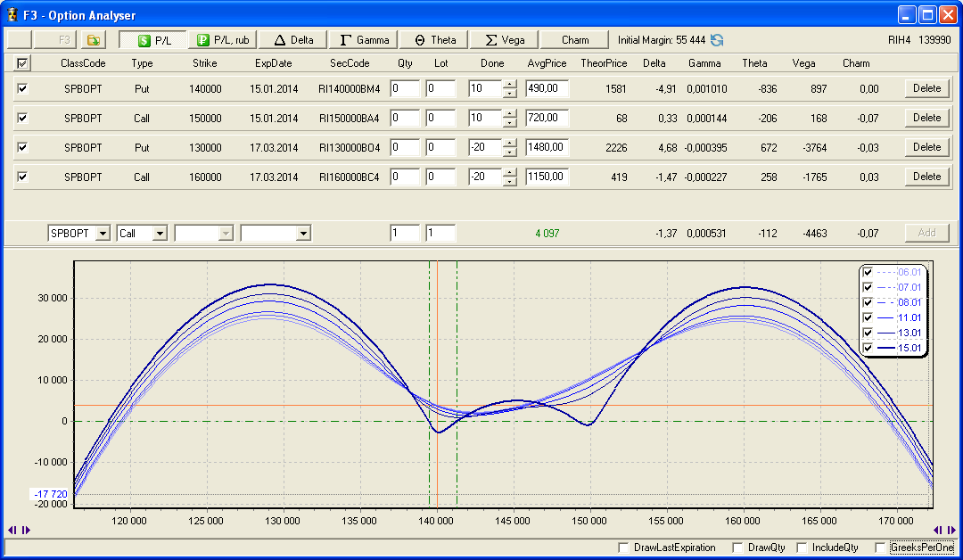This screenshot has height=560, width=963.
Task: Select the P/L, rub view
Action: 223,40
